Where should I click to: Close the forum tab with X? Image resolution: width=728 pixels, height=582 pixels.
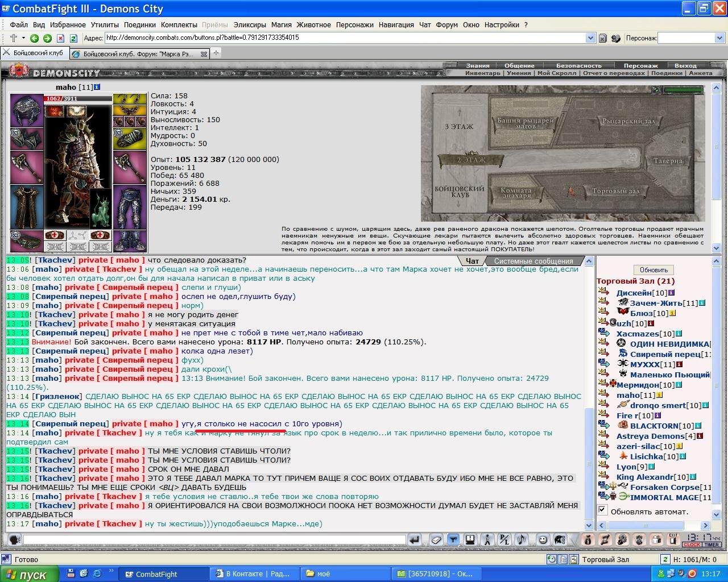click(x=204, y=54)
